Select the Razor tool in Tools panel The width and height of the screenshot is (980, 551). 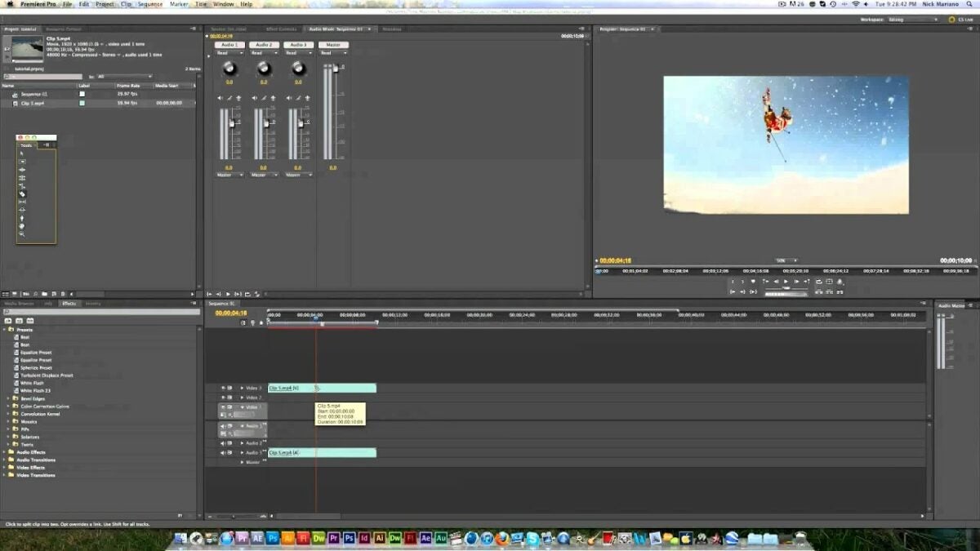22,193
